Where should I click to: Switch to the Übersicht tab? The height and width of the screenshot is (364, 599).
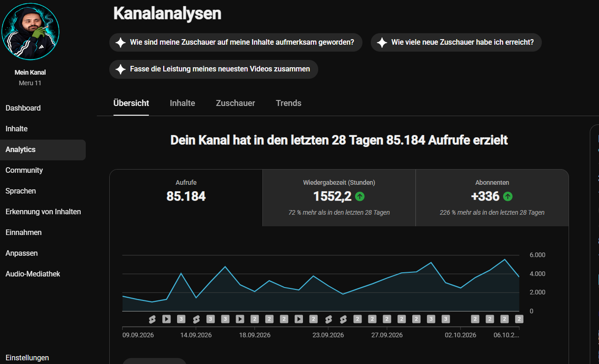(131, 103)
